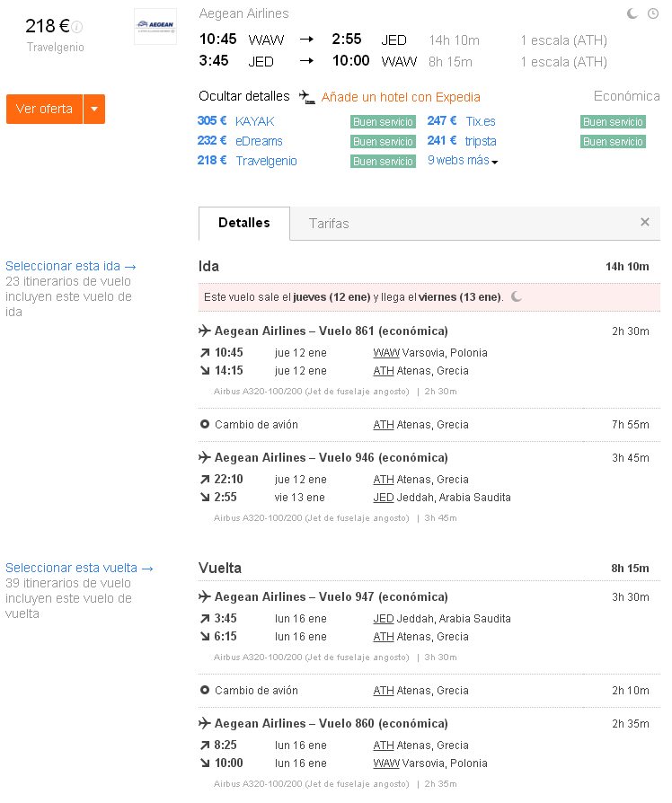Click Añade un hotel con Expedia link
Screen dimensions: 672x803
click(x=401, y=97)
